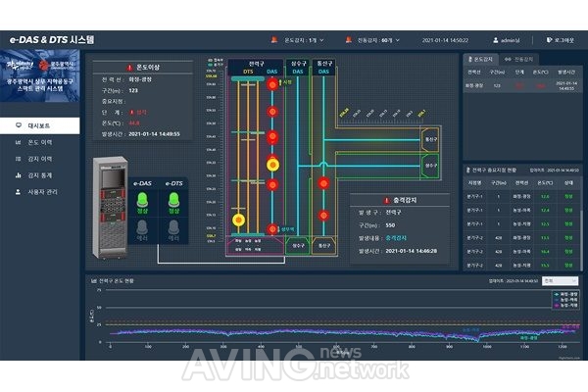Expand the 온도감지 : 1개 dropdown
This screenshot has width=588, height=392.
pos(304,40)
